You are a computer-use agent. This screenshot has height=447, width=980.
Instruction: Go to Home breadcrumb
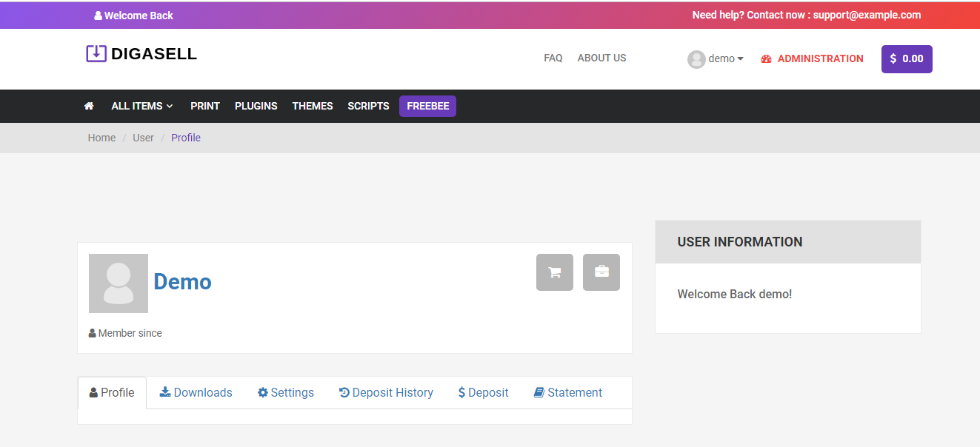101,138
